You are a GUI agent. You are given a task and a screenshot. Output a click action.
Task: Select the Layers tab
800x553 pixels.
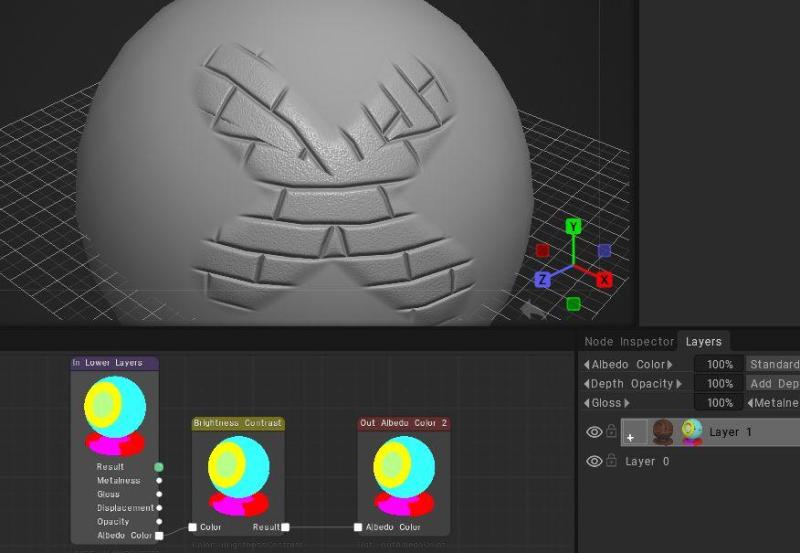pyautogui.click(x=704, y=342)
